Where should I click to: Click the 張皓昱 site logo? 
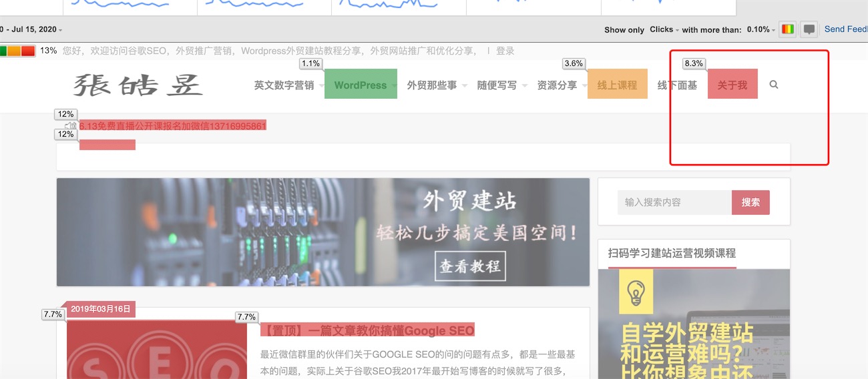pyautogui.click(x=138, y=85)
